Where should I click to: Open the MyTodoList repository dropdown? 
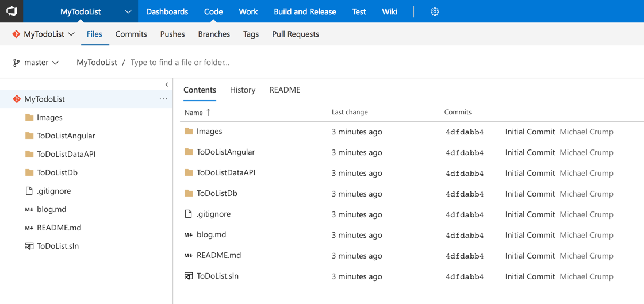pos(44,34)
